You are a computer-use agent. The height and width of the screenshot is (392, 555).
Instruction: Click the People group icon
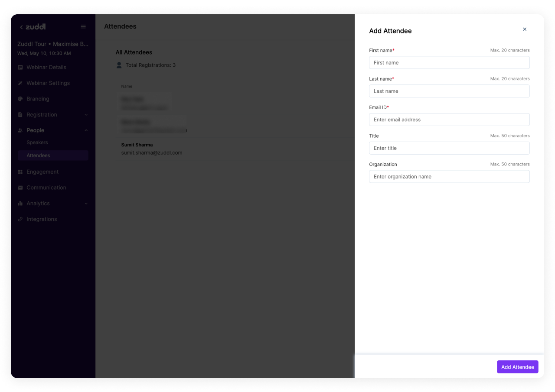(x=20, y=130)
